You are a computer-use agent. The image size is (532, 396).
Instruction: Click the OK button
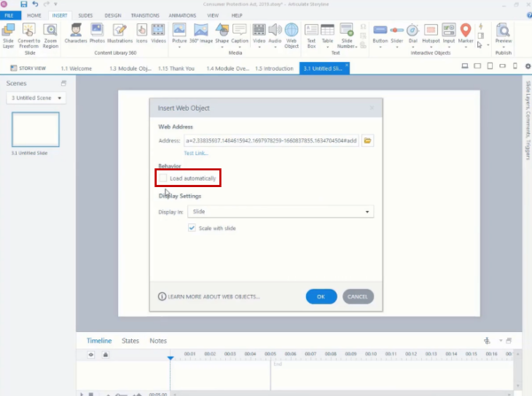point(320,296)
